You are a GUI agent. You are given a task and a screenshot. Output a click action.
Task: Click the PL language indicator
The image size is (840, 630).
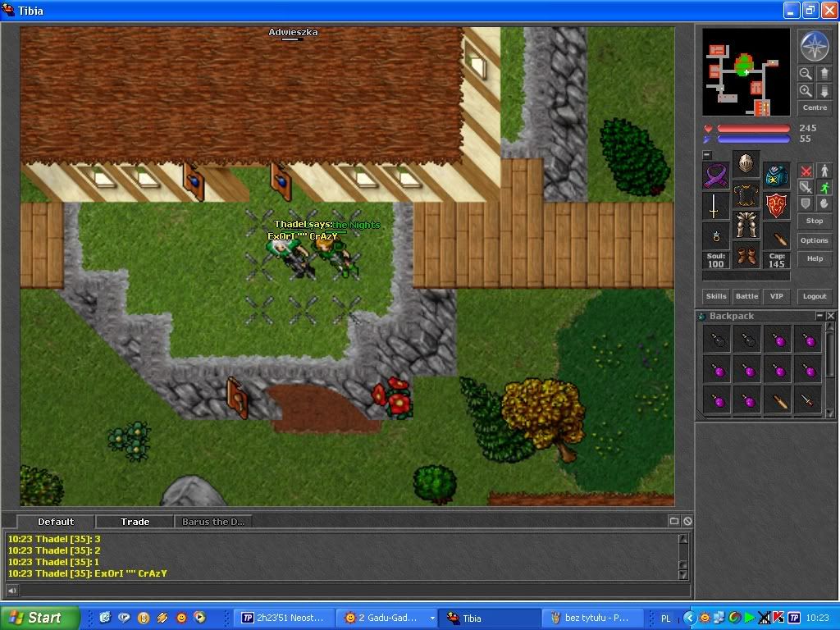(x=665, y=619)
